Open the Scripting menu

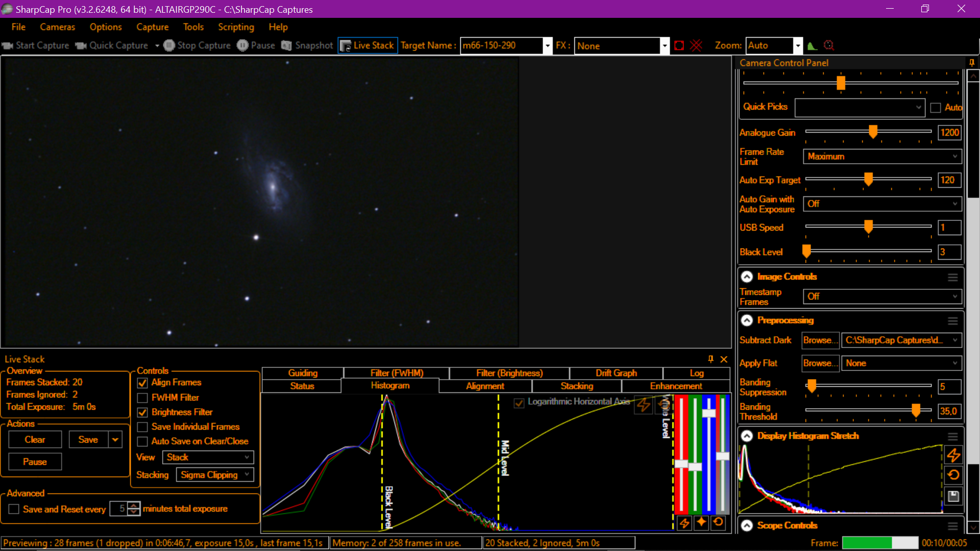coord(236,27)
